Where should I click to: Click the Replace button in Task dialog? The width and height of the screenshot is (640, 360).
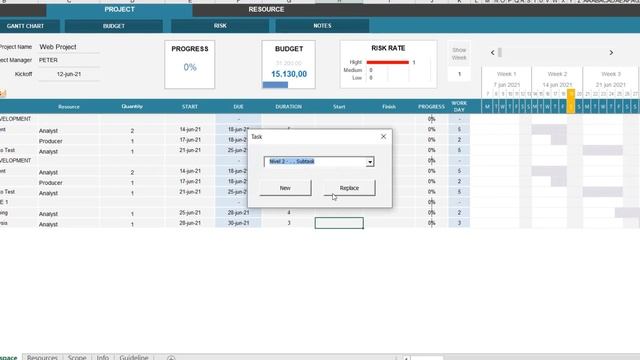[349, 188]
